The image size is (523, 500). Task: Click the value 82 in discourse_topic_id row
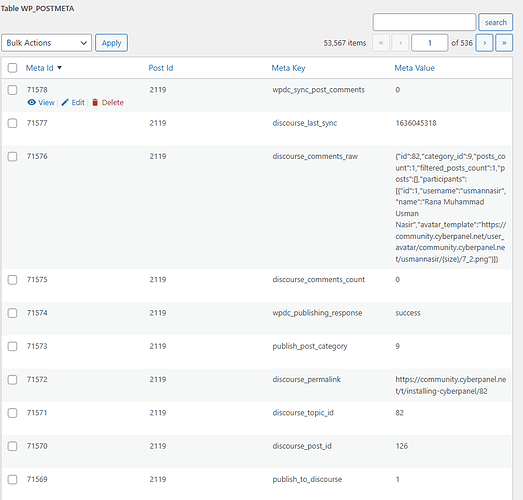point(400,413)
